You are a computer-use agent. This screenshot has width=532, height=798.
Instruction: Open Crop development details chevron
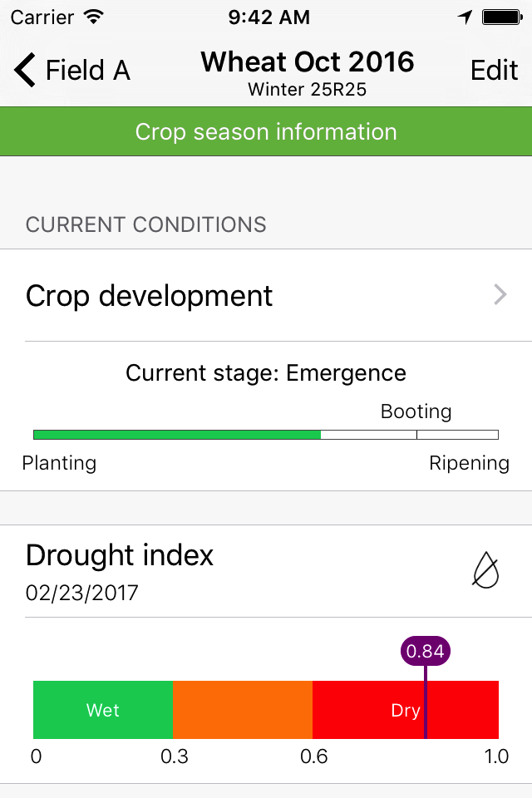pos(500,294)
